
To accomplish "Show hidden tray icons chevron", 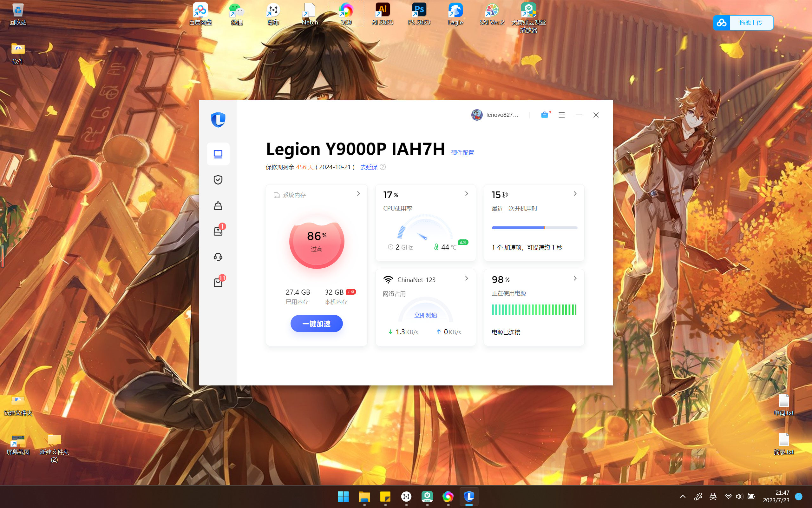I will [x=683, y=497].
